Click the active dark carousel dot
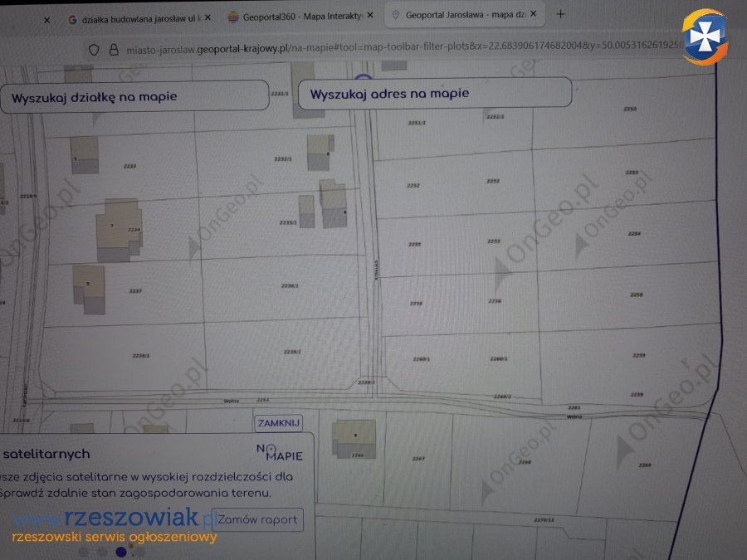The width and height of the screenshot is (747, 560). 121,551
